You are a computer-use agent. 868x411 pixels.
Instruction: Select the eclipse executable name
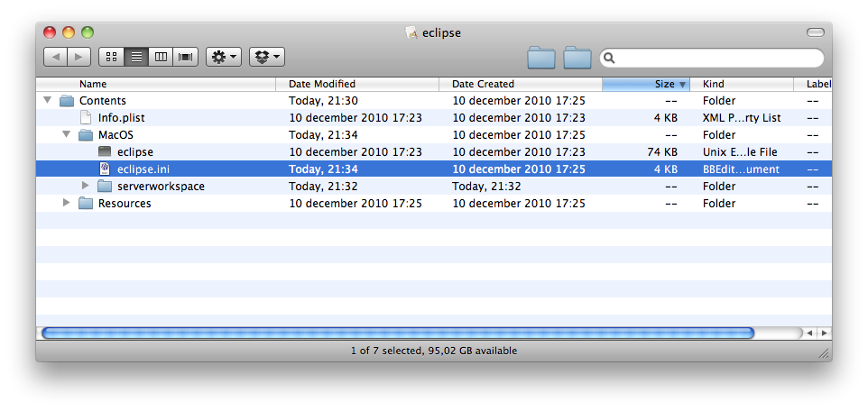click(x=135, y=152)
